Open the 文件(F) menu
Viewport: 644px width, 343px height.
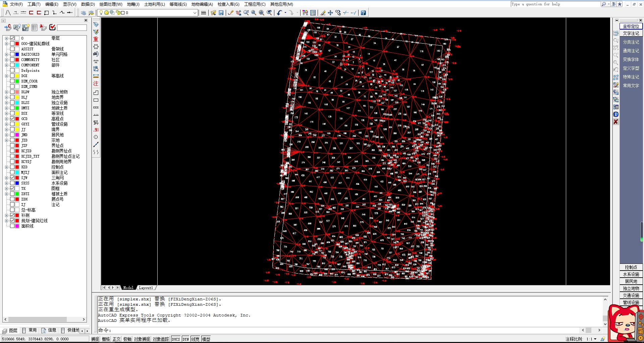click(x=16, y=4)
